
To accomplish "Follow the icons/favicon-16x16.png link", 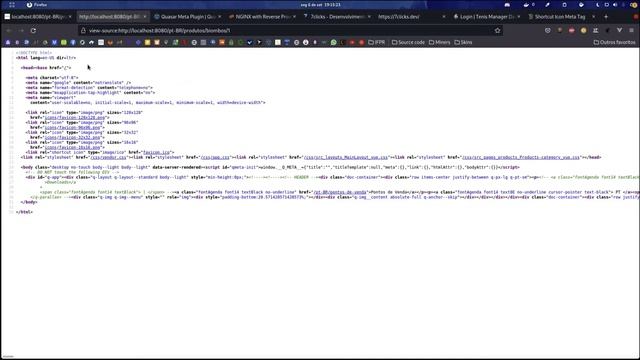I will 72,147.
